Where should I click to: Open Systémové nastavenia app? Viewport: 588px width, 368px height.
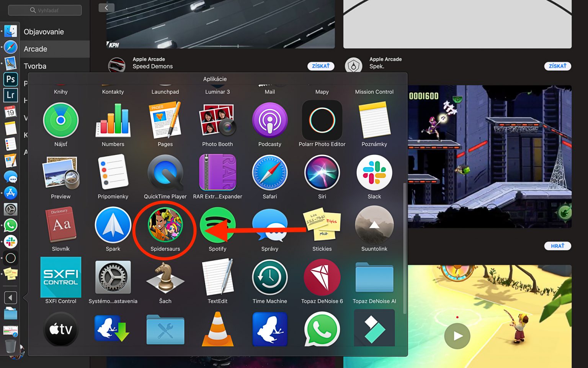click(x=113, y=278)
